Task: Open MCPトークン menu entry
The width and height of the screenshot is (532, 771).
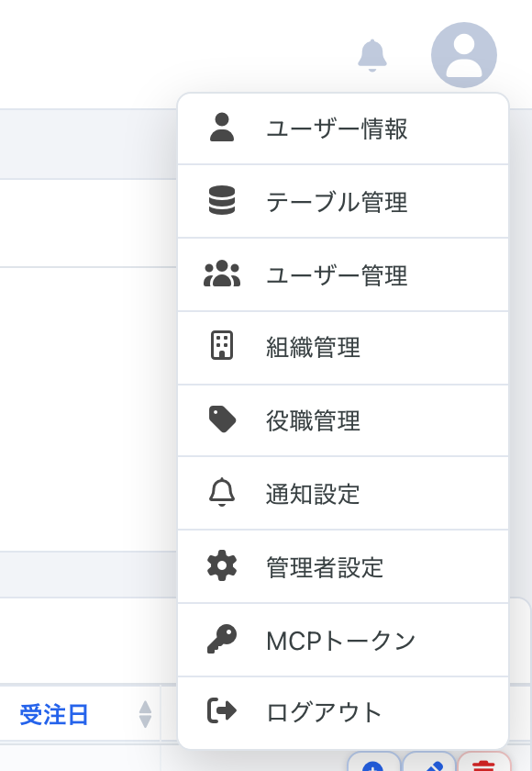Action: (343, 641)
